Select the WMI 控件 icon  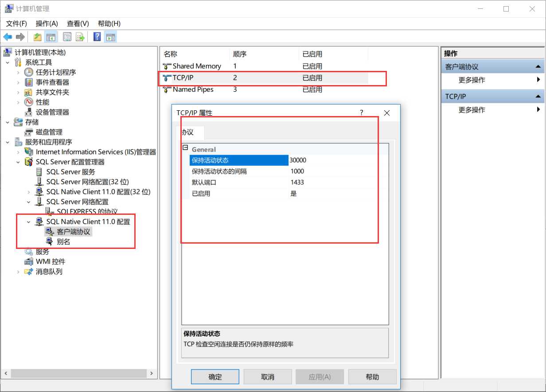pyautogui.click(x=28, y=262)
